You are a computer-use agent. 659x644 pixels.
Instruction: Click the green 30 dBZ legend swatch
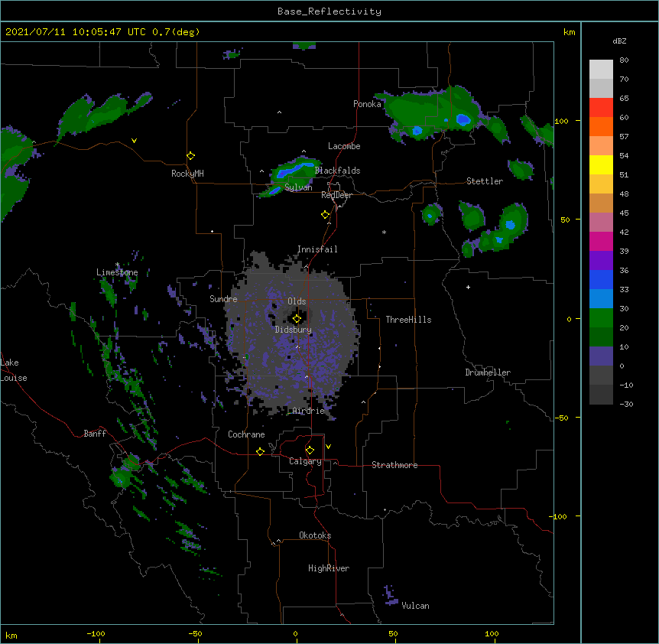(x=601, y=318)
